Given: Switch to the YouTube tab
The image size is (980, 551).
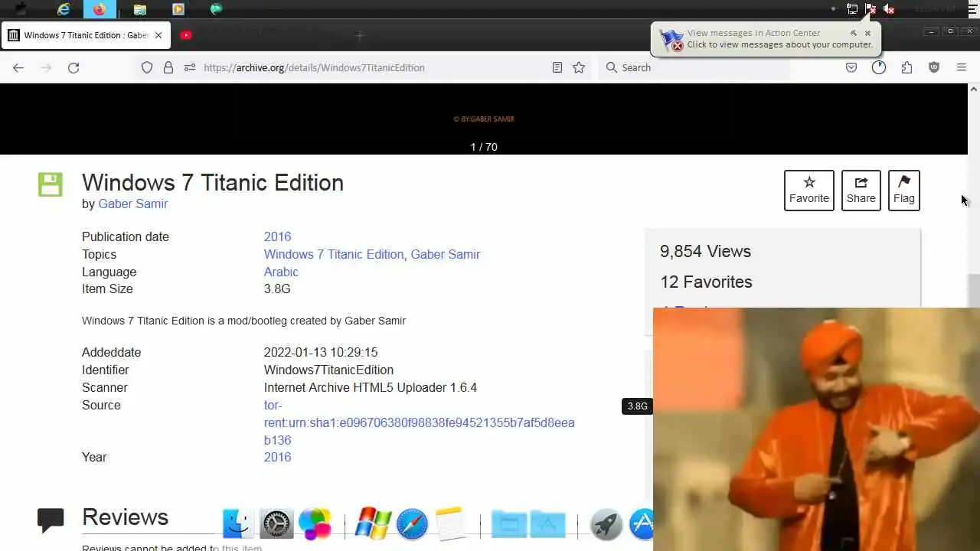Looking at the screenshot, I should tap(186, 35).
